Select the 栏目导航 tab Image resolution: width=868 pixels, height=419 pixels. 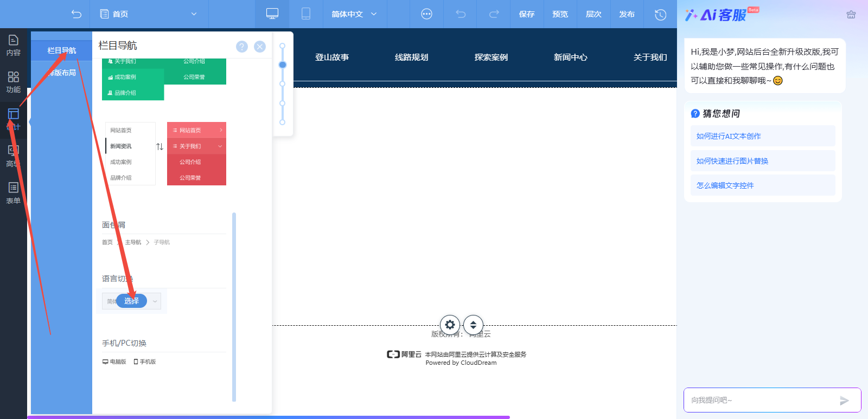click(61, 50)
